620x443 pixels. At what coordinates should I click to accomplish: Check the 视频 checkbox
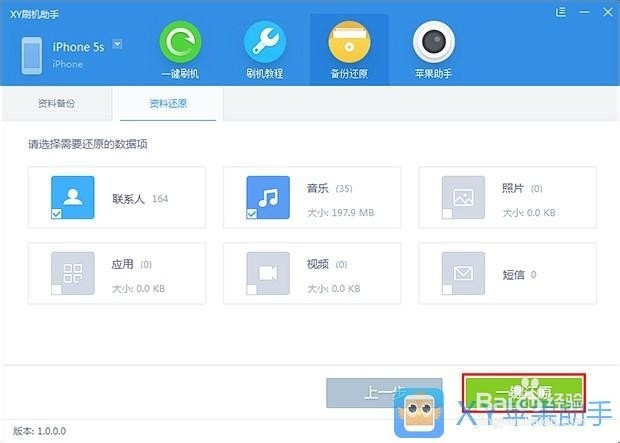[x=251, y=290]
